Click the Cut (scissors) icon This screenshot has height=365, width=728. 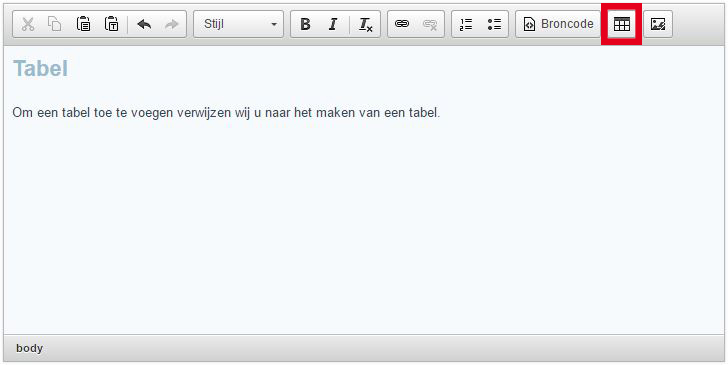click(28, 24)
